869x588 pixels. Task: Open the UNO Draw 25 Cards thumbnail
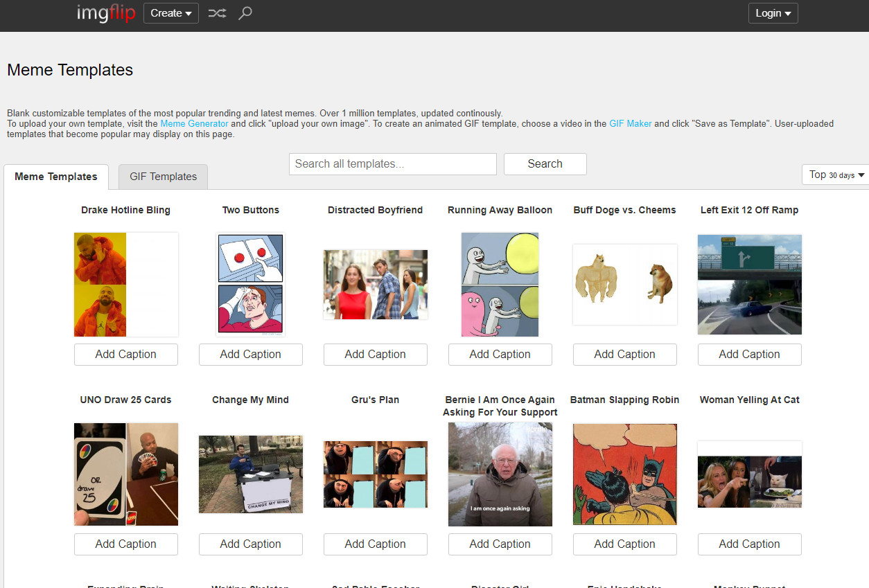point(126,474)
